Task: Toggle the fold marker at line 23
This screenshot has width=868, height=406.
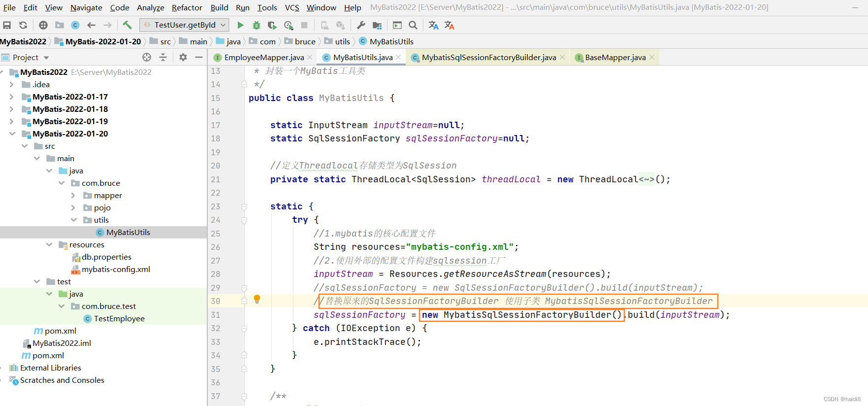Action: (244, 206)
